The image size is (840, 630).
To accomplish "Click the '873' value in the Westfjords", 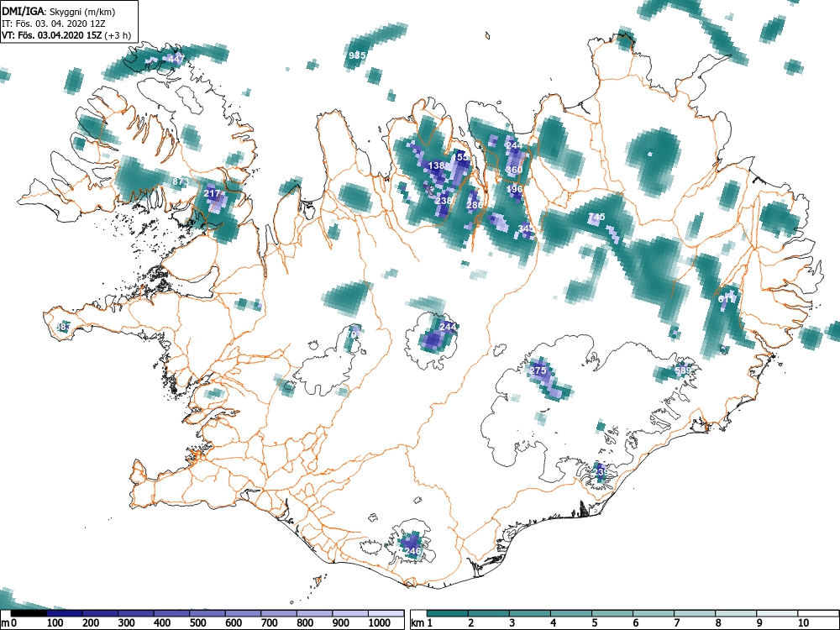I will 181,181.
